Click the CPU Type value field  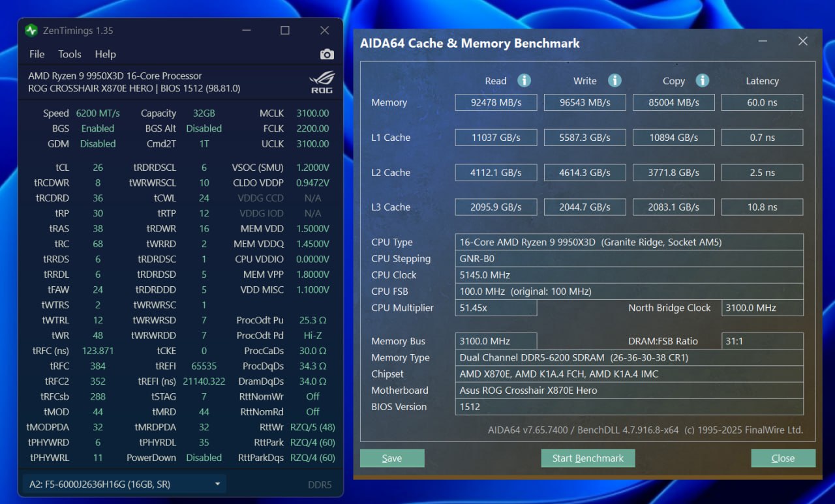click(629, 243)
